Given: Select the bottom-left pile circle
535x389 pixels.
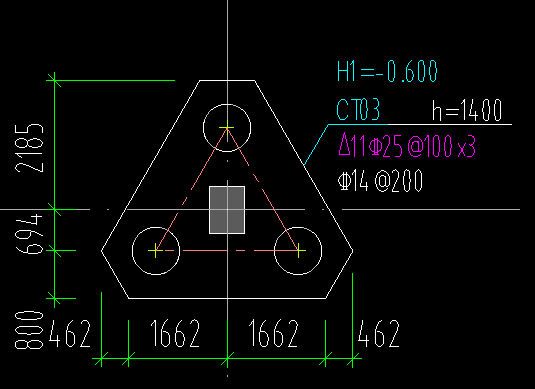Looking at the screenshot, I should (156, 250).
